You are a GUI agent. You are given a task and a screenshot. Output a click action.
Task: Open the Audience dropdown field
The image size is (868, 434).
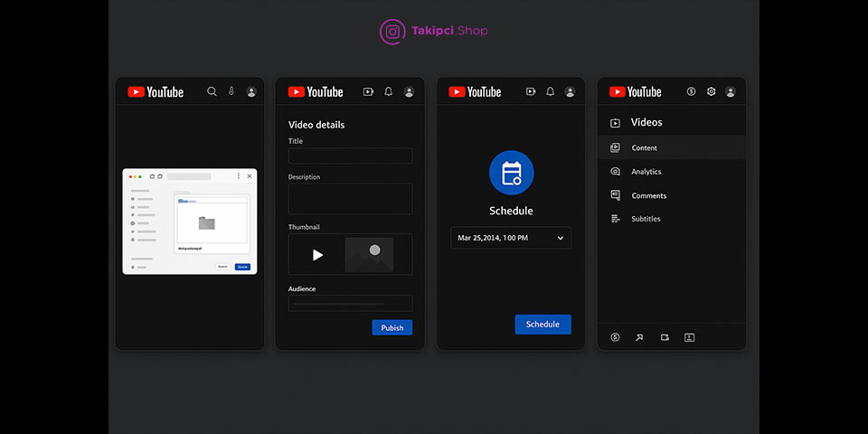click(x=351, y=304)
